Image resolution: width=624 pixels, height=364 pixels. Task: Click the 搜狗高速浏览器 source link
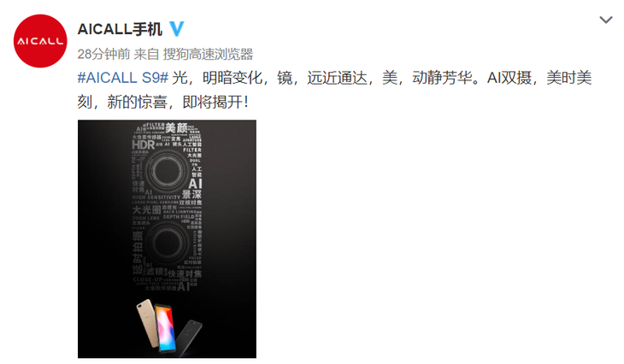(208, 54)
